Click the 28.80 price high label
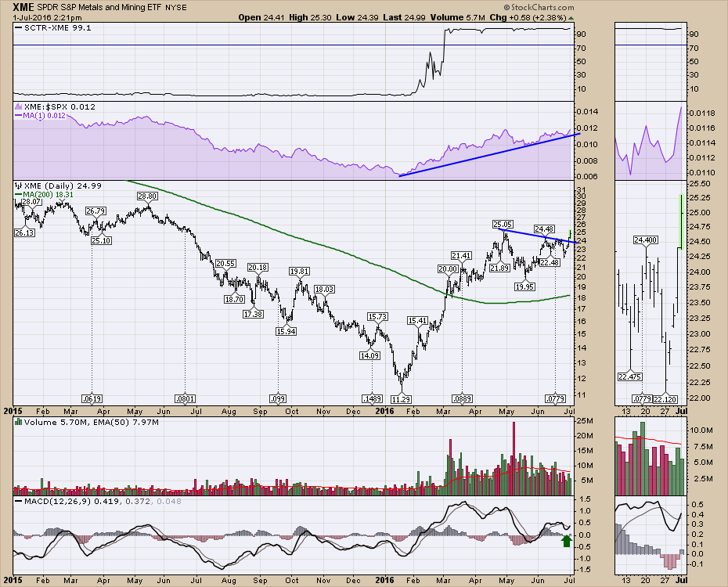 click(x=146, y=196)
